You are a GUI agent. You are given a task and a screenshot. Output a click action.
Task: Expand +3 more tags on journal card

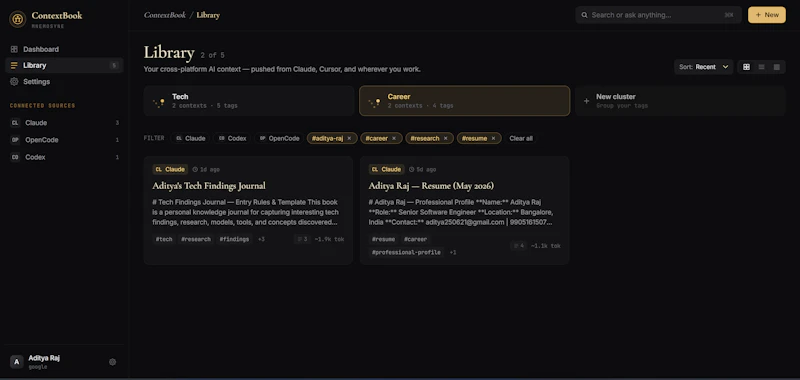pos(261,239)
